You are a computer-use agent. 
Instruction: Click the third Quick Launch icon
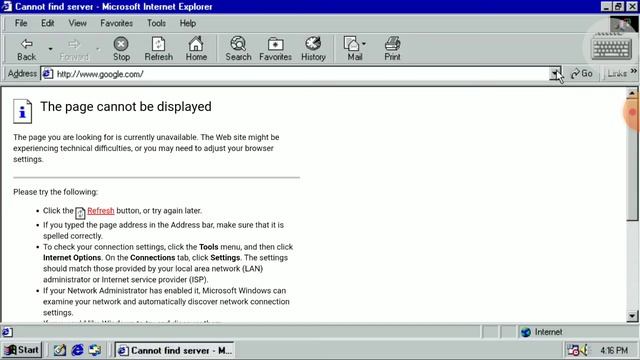pos(95,350)
